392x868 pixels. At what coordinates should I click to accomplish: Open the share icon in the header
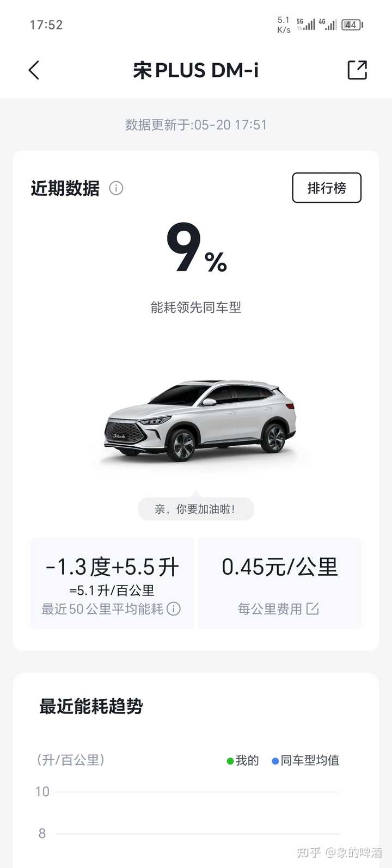pyautogui.click(x=357, y=70)
